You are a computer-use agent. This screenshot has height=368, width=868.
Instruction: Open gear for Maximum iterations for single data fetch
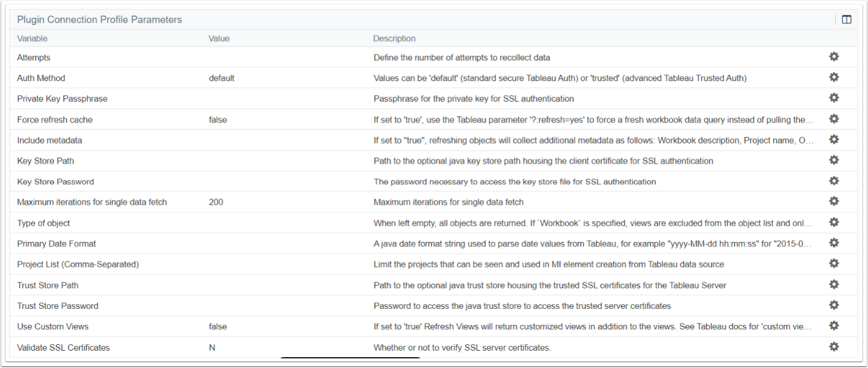pyautogui.click(x=834, y=201)
